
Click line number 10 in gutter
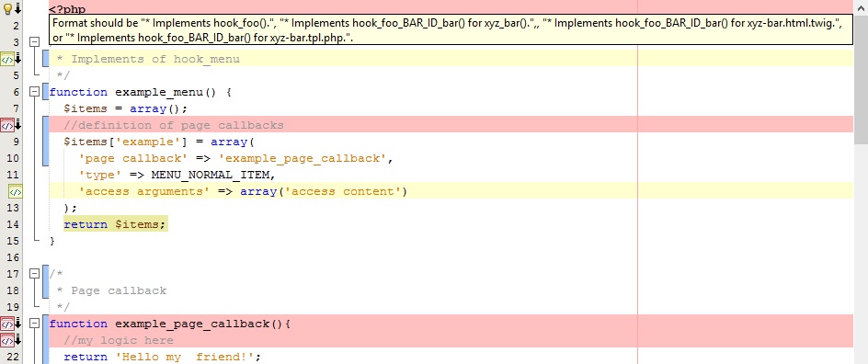coord(13,158)
